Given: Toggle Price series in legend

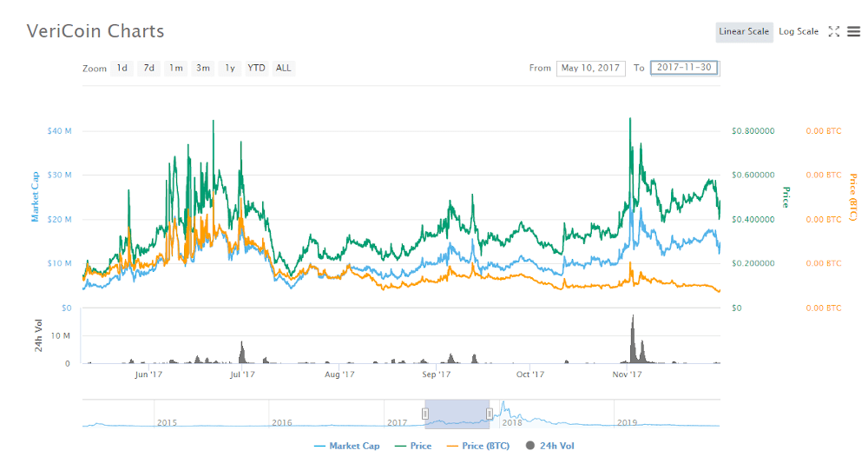Looking at the screenshot, I should 413,446.
